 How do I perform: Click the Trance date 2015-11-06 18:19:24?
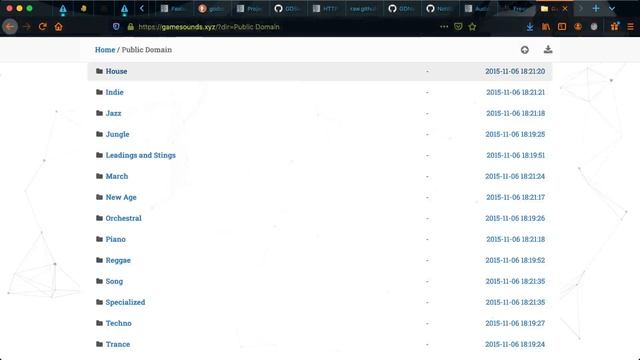515,344
